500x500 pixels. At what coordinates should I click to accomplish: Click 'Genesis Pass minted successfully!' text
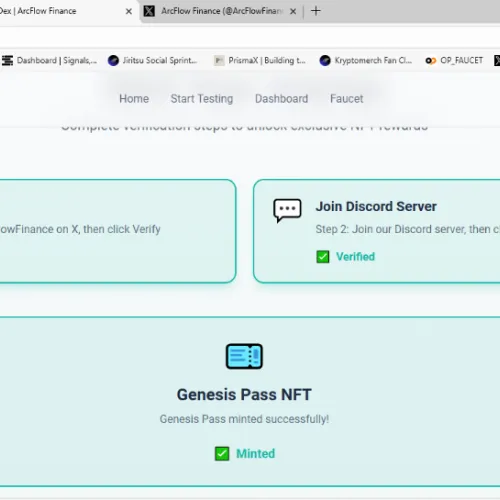pyautogui.click(x=244, y=419)
